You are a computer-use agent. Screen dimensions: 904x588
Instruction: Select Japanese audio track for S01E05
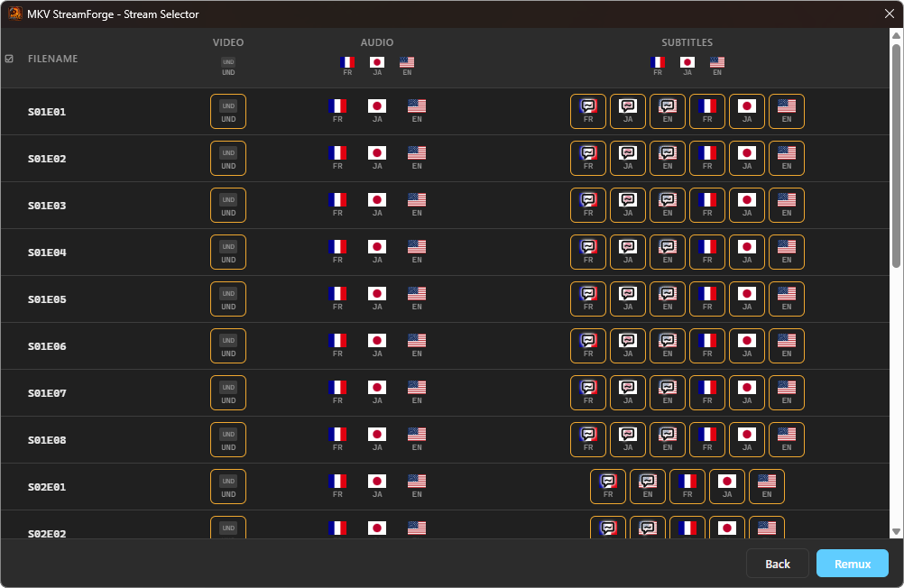click(377, 299)
